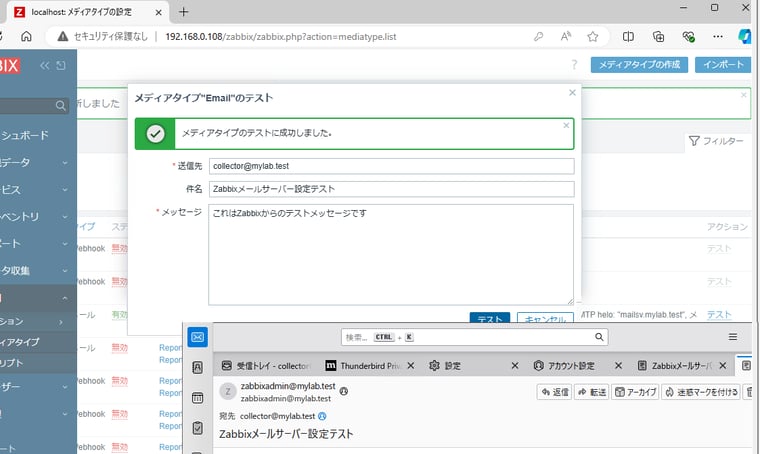Click the filter funnel フィルター
This screenshot has height=454, width=760.
[716, 141]
